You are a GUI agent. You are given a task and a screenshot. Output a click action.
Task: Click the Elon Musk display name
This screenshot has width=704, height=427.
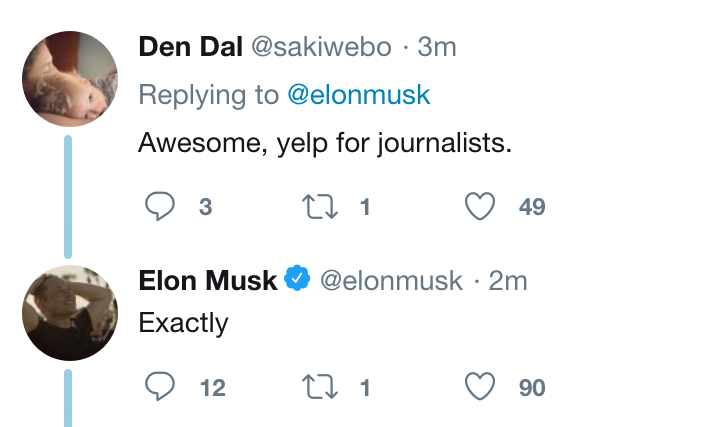(207, 281)
